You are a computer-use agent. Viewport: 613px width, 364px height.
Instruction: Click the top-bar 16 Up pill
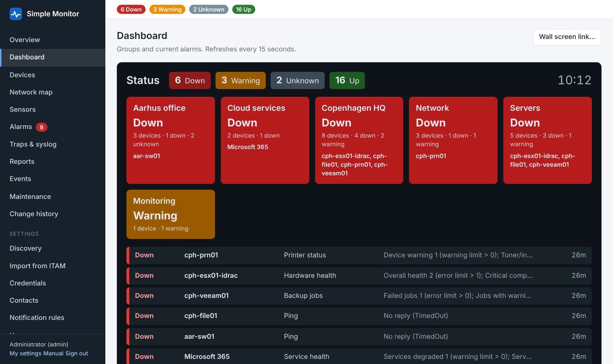244,9
